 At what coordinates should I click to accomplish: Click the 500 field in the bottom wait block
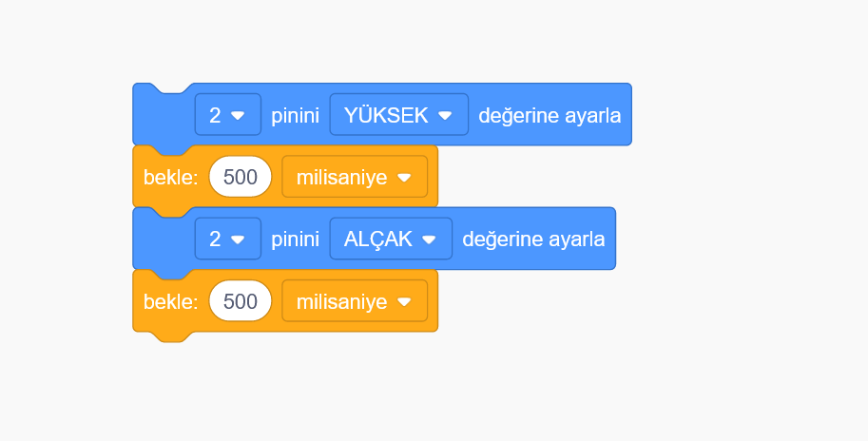pos(241,301)
